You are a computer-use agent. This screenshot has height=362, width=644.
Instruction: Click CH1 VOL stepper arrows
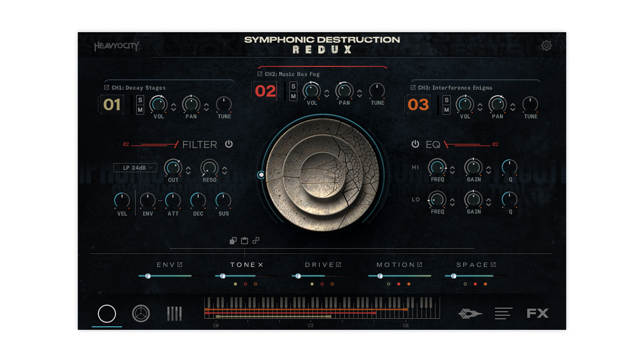(x=173, y=106)
